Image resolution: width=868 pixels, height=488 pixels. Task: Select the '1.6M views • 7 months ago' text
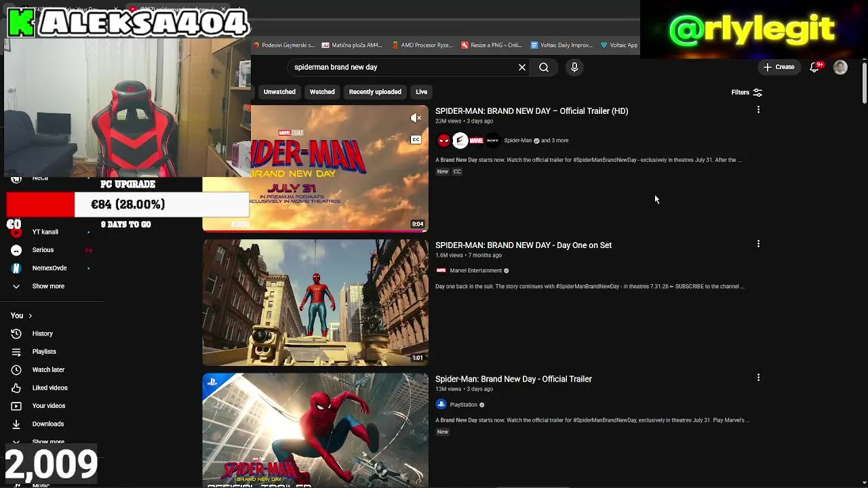pyautogui.click(x=469, y=256)
